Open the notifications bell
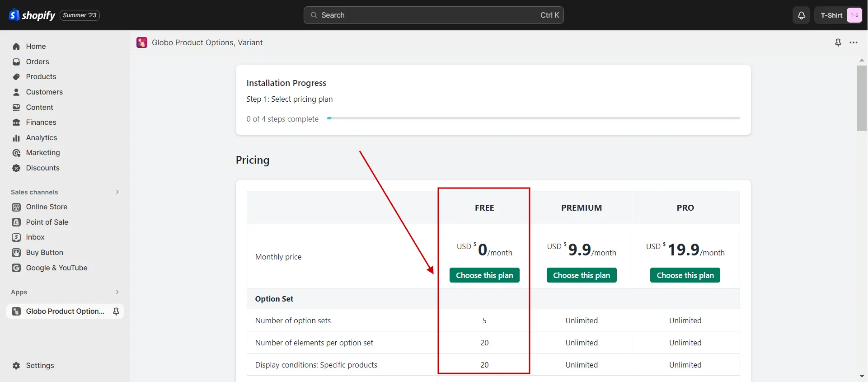 (x=801, y=15)
